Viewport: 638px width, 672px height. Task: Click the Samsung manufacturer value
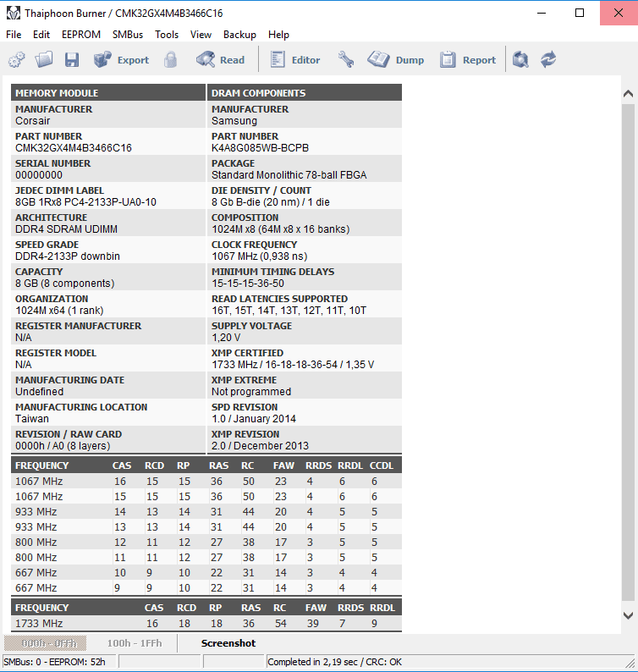[x=234, y=121]
